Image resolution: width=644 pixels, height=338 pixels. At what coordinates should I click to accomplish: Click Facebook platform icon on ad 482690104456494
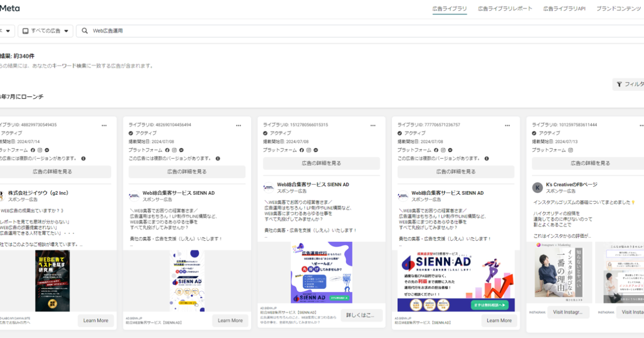(167, 150)
